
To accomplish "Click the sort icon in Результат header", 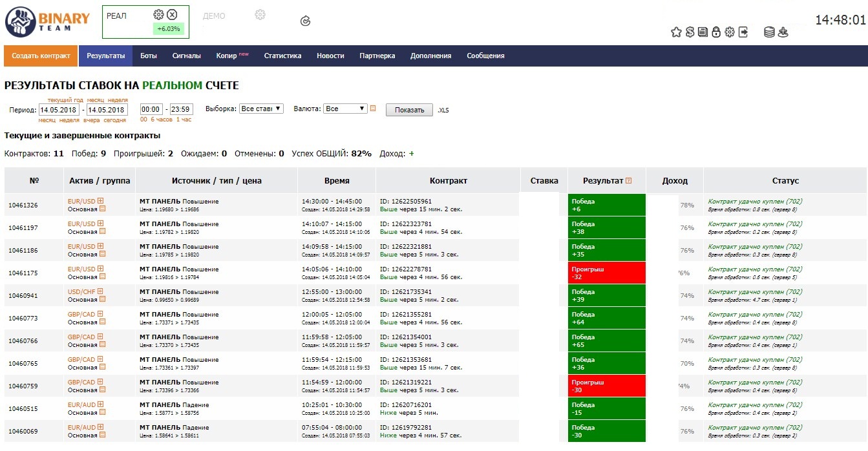I will point(628,181).
